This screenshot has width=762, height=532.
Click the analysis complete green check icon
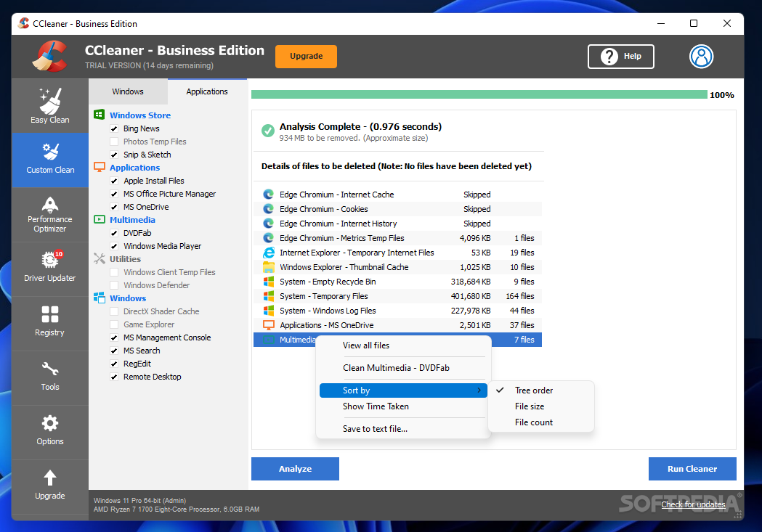click(268, 131)
